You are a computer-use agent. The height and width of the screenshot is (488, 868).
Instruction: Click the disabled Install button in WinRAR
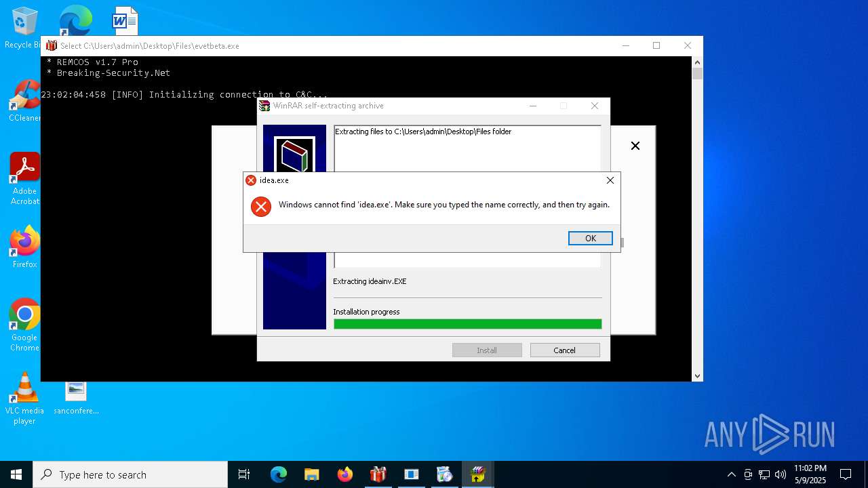click(487, 350)
